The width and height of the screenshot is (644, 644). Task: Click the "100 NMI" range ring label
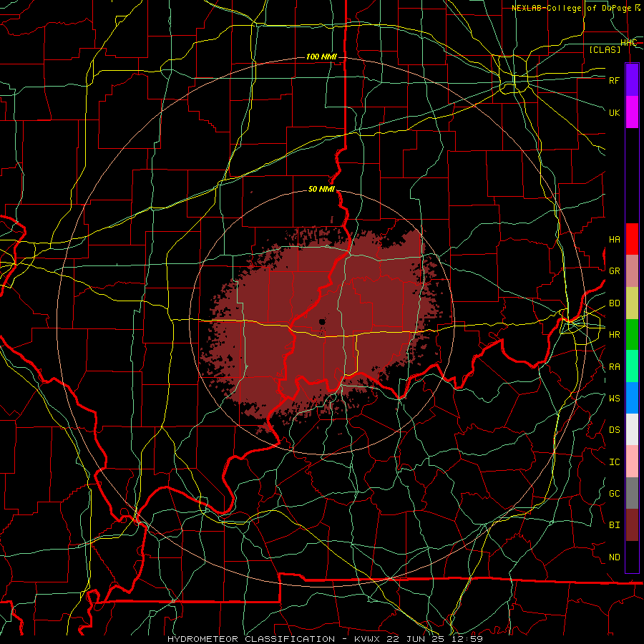[321, 57]
